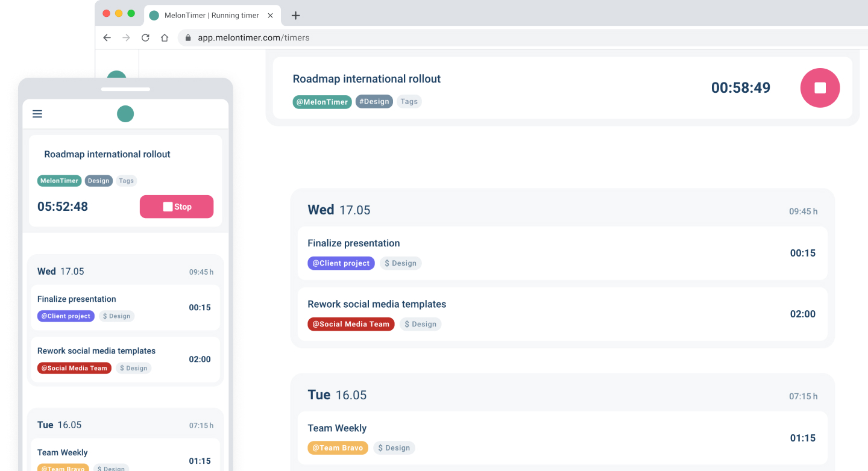Collapse the Tue 16.05 entries section
This screenshot has width=868, height=471.
click(337, 395)
